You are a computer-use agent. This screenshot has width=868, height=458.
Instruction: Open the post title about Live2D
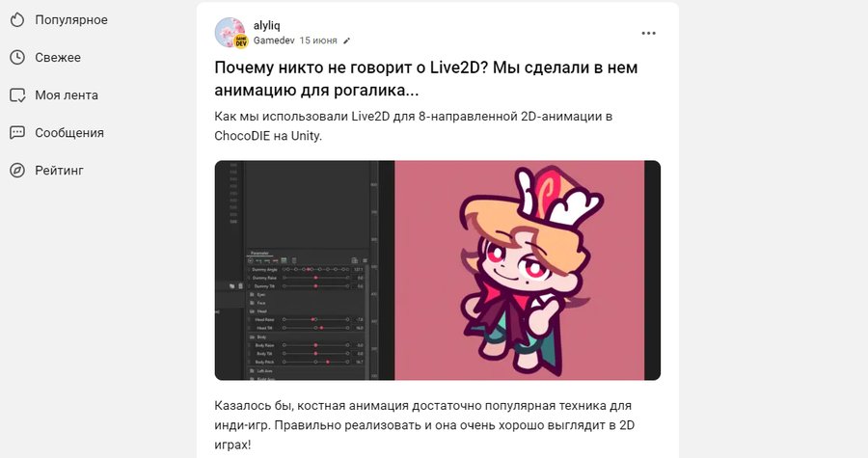coord(426,78)
